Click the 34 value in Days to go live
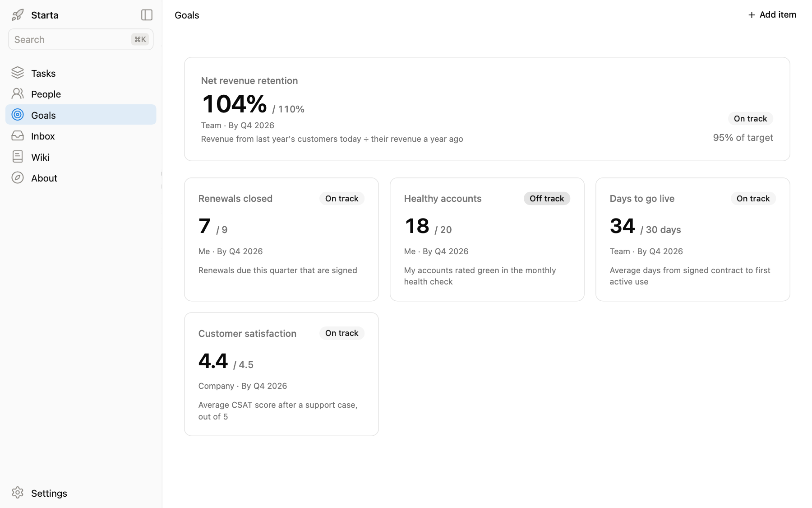This screenshot has height=508, width=812. [622, 226]
